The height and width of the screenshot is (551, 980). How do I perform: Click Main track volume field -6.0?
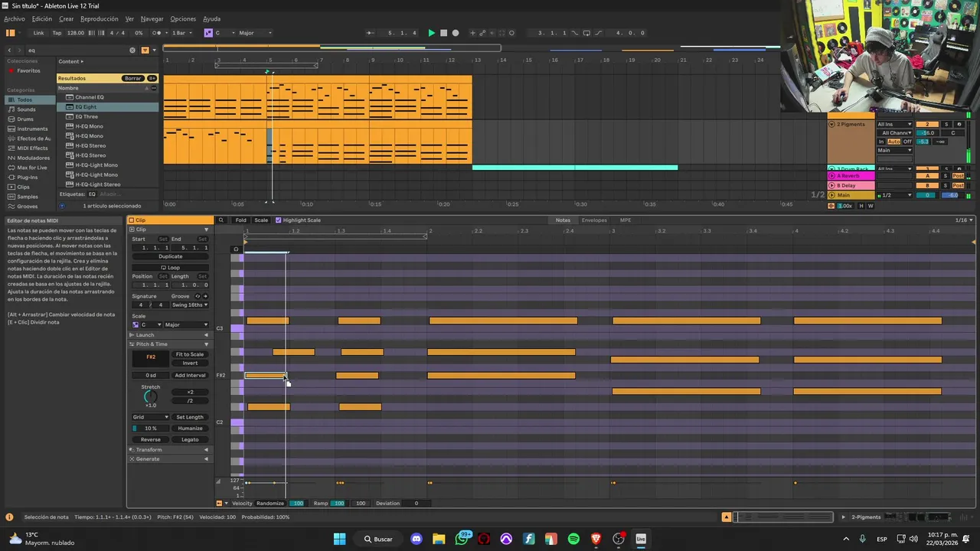(953, 195)
